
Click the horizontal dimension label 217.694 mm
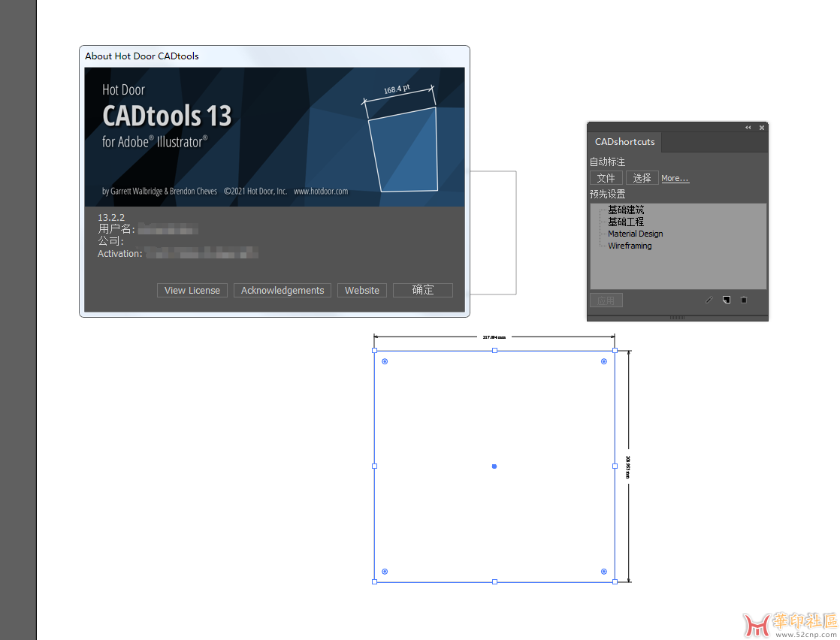coord(494,337)
